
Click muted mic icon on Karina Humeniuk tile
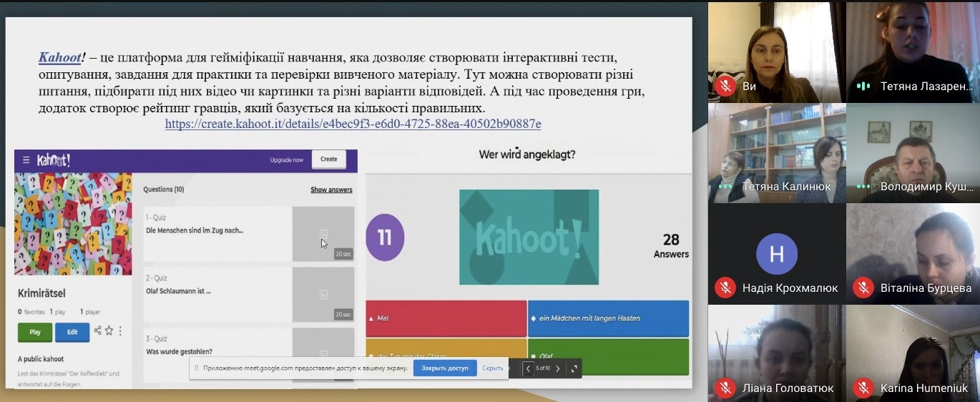(x=863, y=388)
